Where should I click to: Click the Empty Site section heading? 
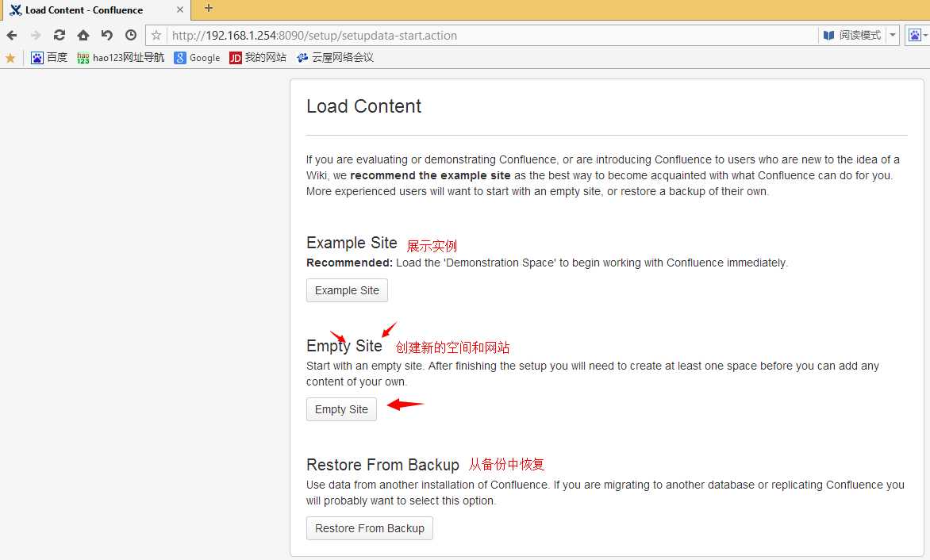coord(344,346)
